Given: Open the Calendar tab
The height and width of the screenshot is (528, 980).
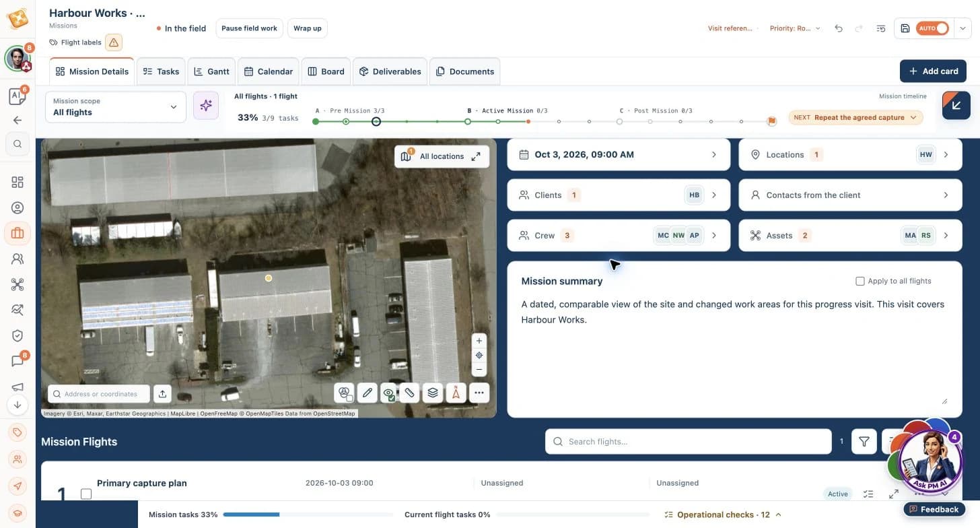Looking at the screenshot, I should point(269,71).
